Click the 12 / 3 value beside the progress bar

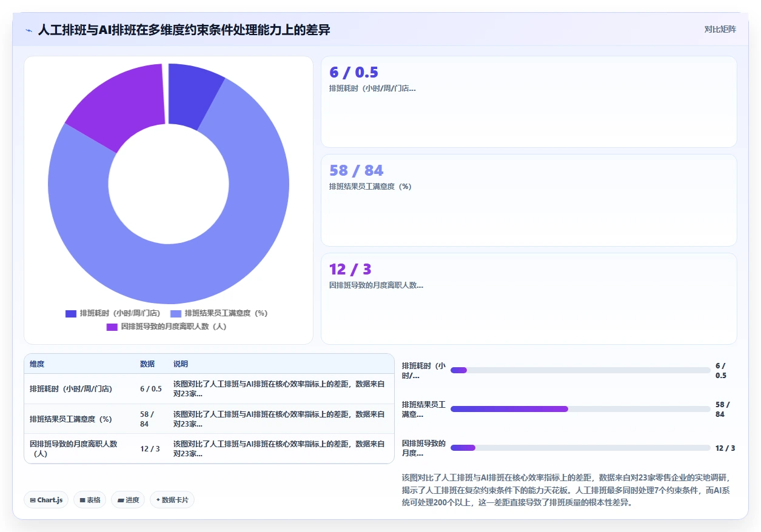[725, 448]
